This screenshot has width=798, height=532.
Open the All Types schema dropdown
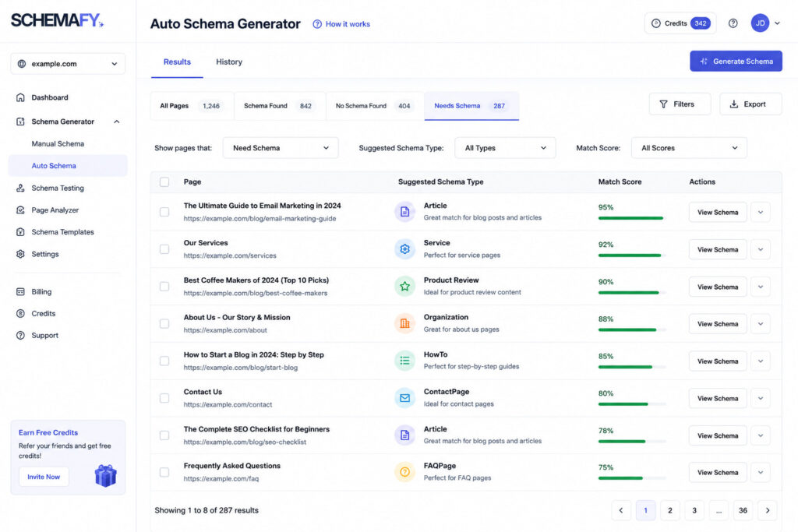[505, 148]
